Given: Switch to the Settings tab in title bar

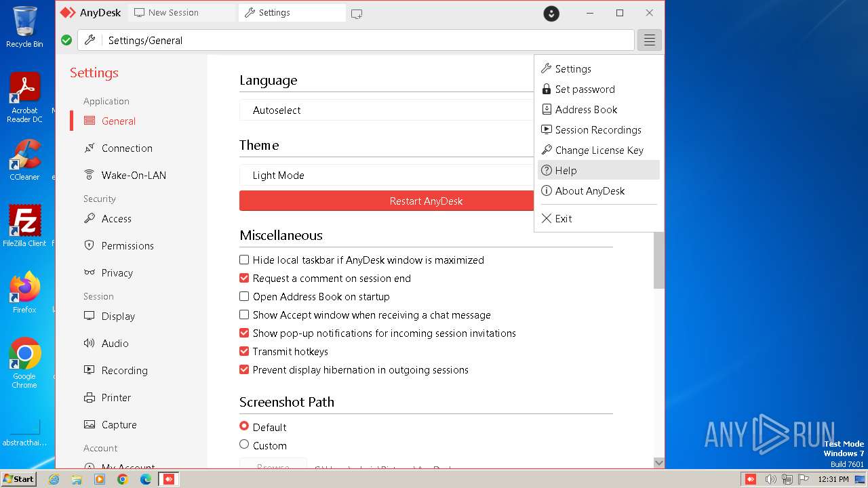Looking at the screenshot, I should click(292, 12).
